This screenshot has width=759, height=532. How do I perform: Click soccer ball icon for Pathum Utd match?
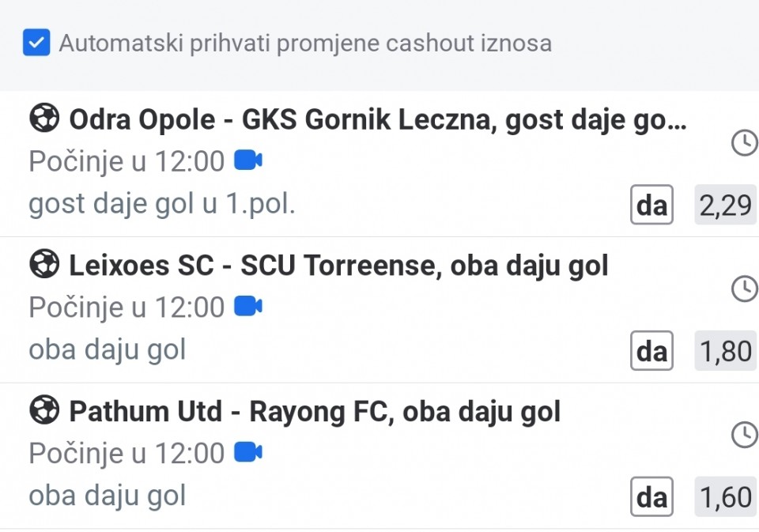click(x=44, y=411)
